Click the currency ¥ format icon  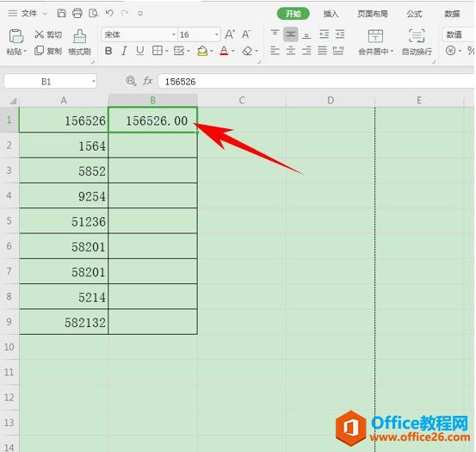point(450,51)
